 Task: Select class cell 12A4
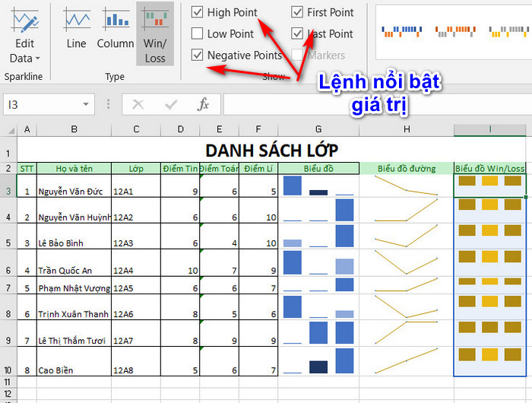click(x=136, y=262)
